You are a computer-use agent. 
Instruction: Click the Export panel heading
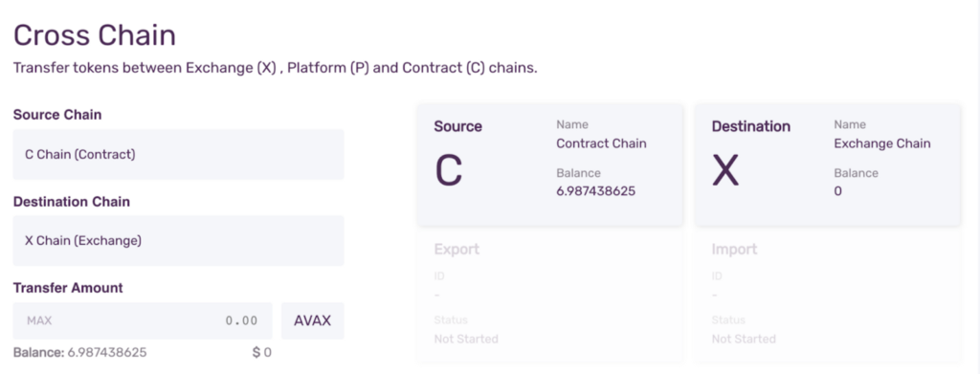[457, 249]
